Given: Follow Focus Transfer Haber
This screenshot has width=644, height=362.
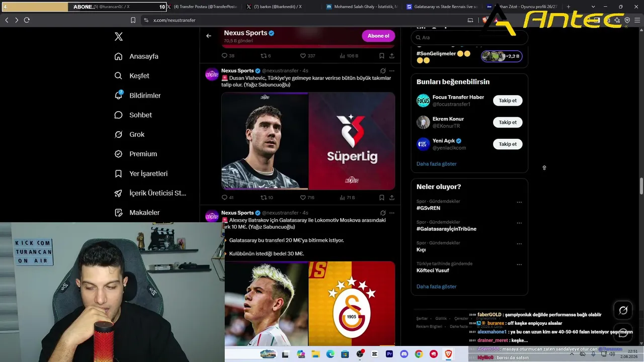Looking at the screenshot, I should coord(508,101).
